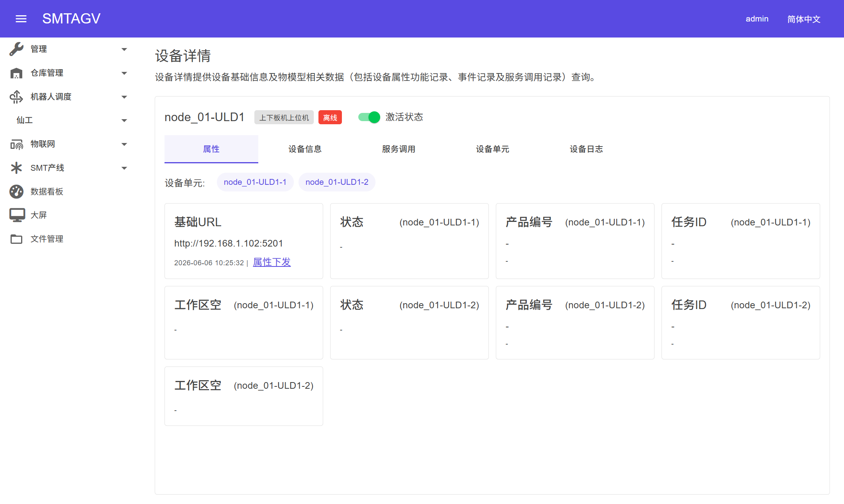The height and width of the screenshot is (504, 844).
Task: Select the 属性 tab
Action: [211, 149]
